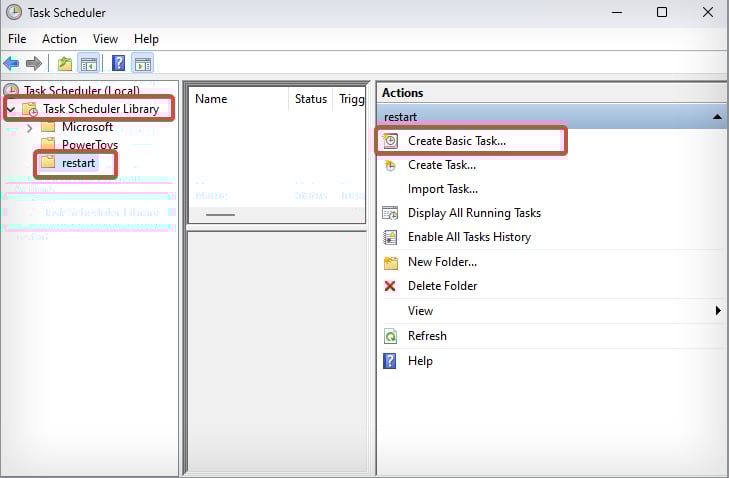Image resolution: width=729 pixels, height=478 pixels.
Task: Click the Create Task icon
Action: [391, 165]
